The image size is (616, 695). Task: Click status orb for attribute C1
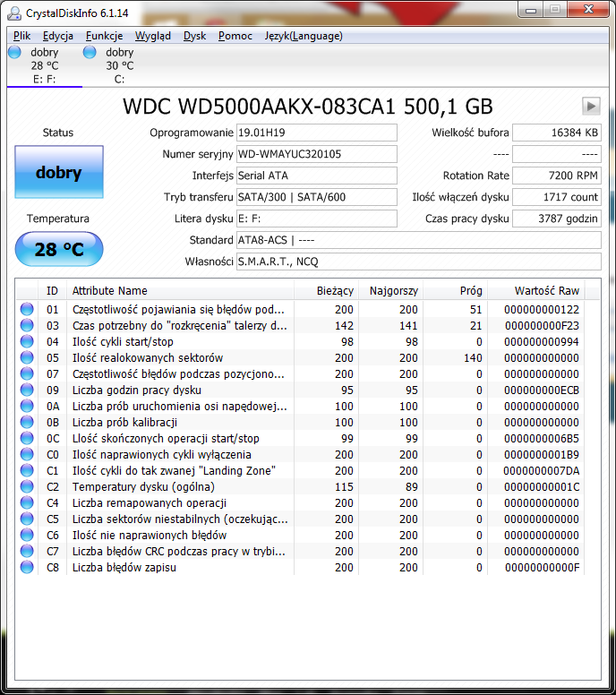tap(27, 470)
